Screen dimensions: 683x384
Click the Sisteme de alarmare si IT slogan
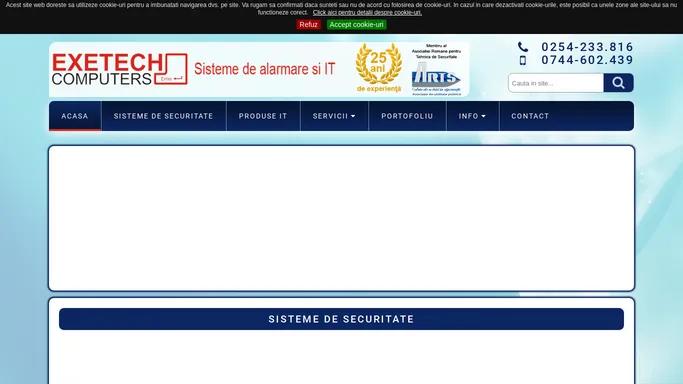pos(264,69)
